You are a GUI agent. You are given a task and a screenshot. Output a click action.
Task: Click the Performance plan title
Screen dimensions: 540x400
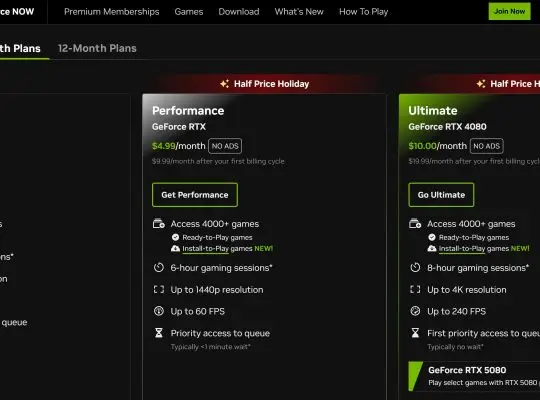pos(188,111)
